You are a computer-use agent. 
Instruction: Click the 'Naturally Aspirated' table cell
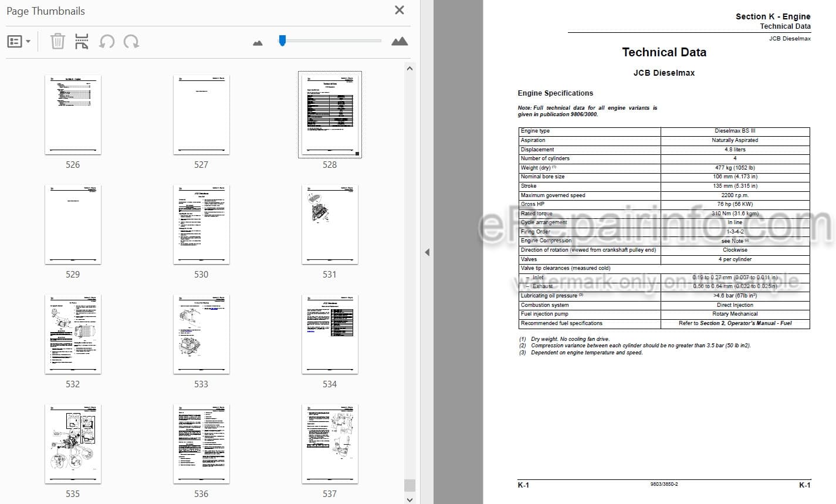pyautogui.click(x=735, y=140)
